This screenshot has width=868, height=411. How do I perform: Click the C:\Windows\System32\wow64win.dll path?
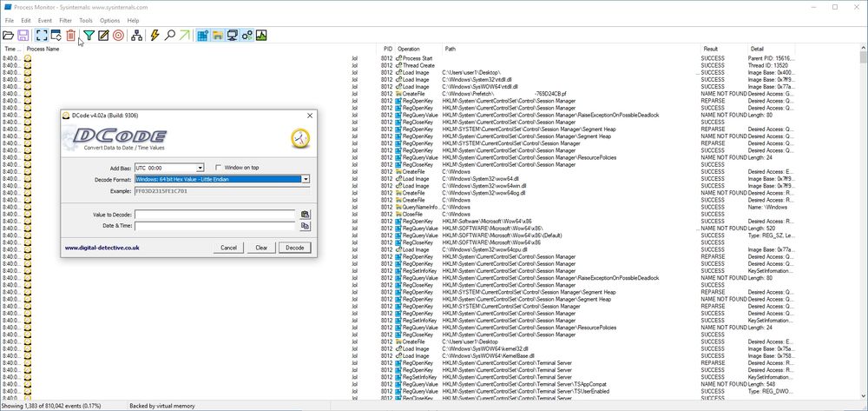point(484,186)
